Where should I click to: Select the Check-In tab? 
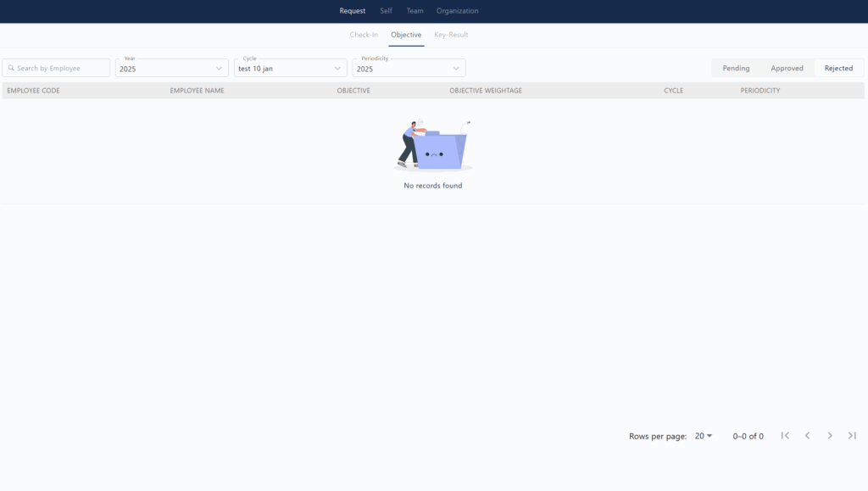364,34
